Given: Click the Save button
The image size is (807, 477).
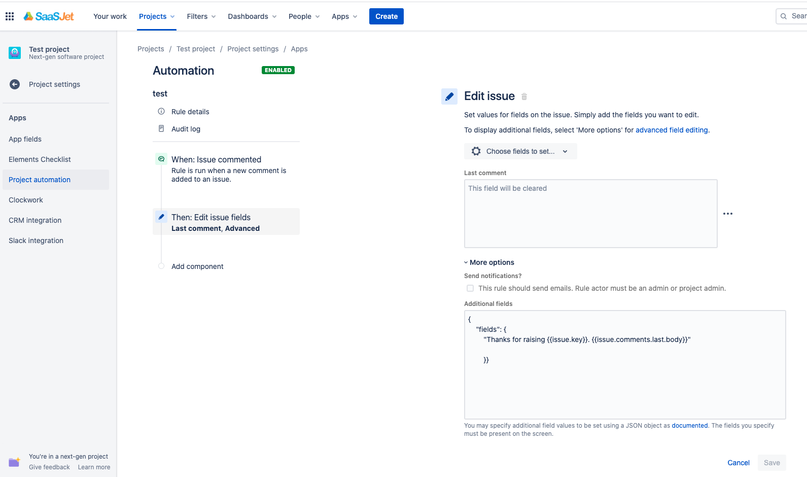Looking at the screenshot, I should point(771,463).
